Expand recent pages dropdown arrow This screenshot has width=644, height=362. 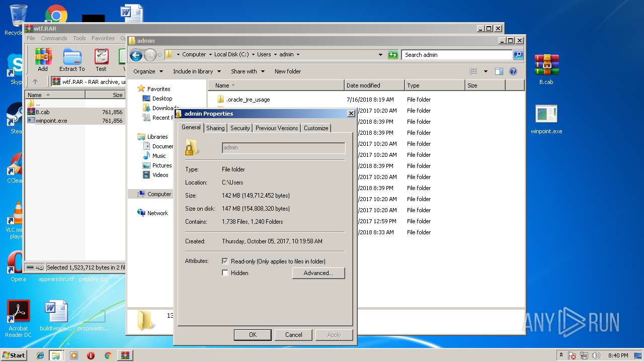(x=159, y=55)
